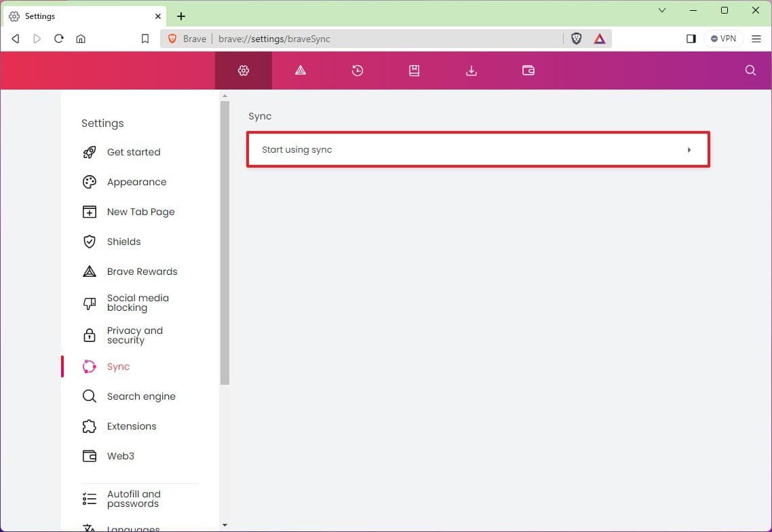Open the Wallet icon in the settings toolbar
Viewport: 772px width, 532px height.
coord(528,70)
